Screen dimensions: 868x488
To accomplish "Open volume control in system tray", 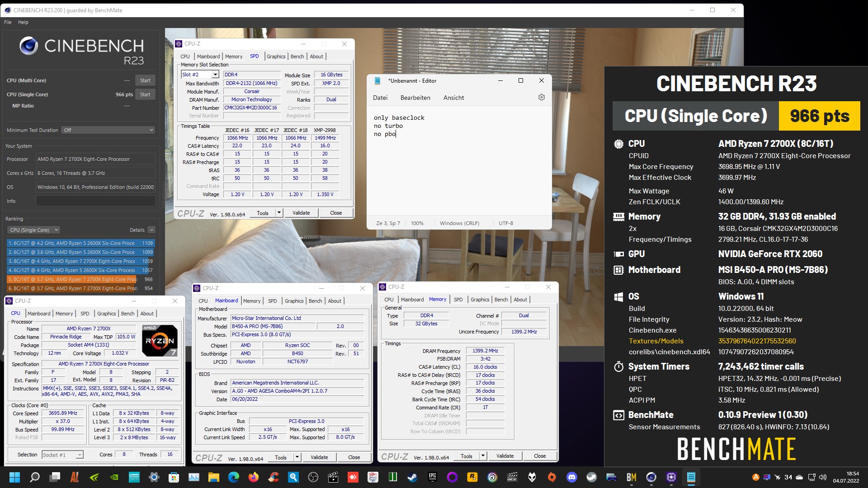I will point(822,477).
